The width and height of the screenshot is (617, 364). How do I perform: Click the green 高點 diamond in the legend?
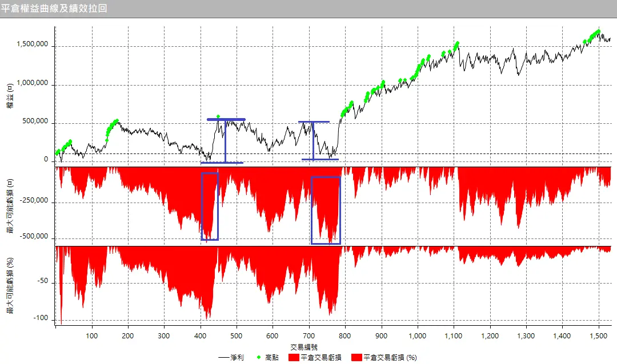point(259,358)
